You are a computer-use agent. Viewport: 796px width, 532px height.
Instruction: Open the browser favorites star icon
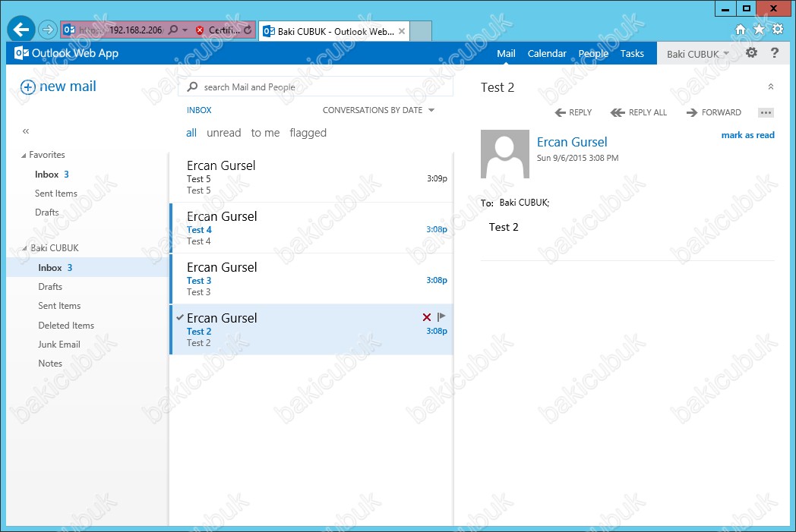(x=759, y=30)
